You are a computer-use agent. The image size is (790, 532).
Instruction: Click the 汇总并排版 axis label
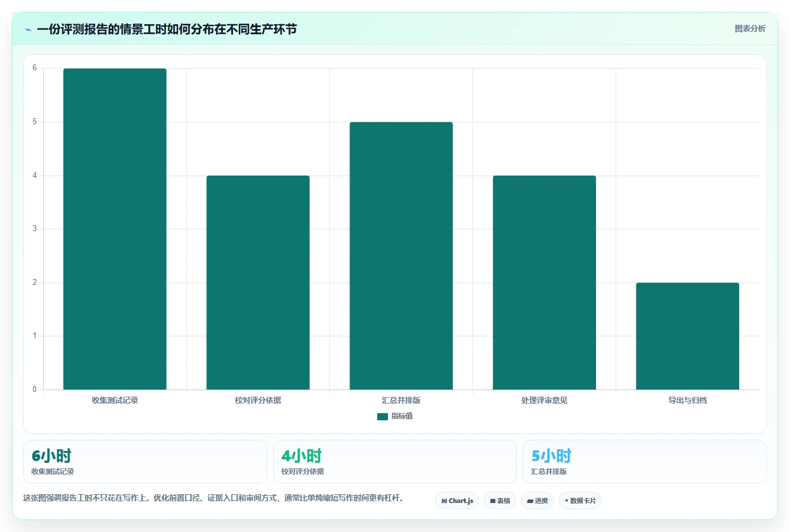coord(401,400)
